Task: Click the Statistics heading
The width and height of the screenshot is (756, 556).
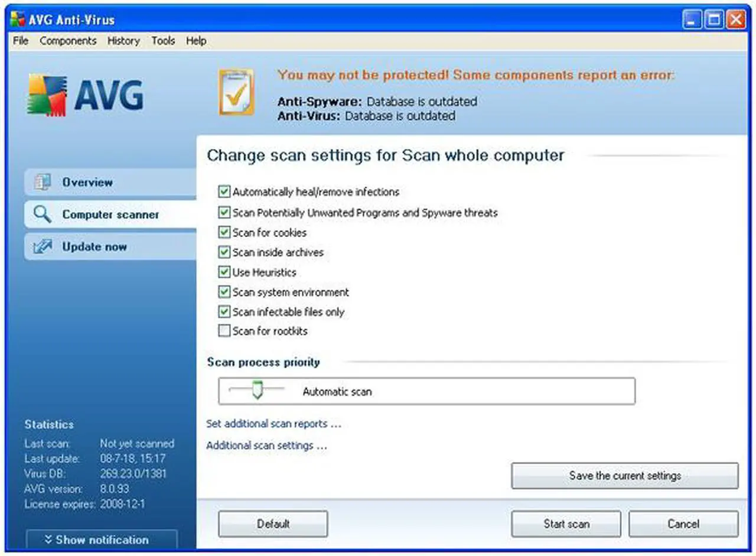Action: (49, 424)
